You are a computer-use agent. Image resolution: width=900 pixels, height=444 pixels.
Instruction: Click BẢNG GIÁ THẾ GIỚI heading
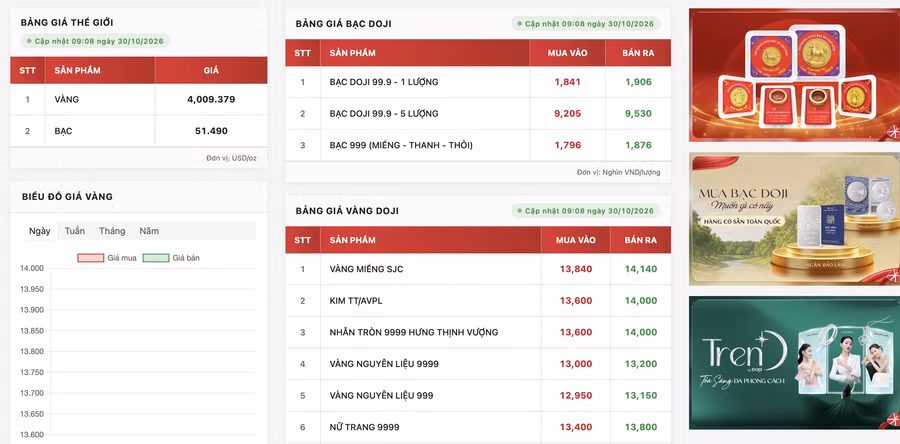click(67, 22)
